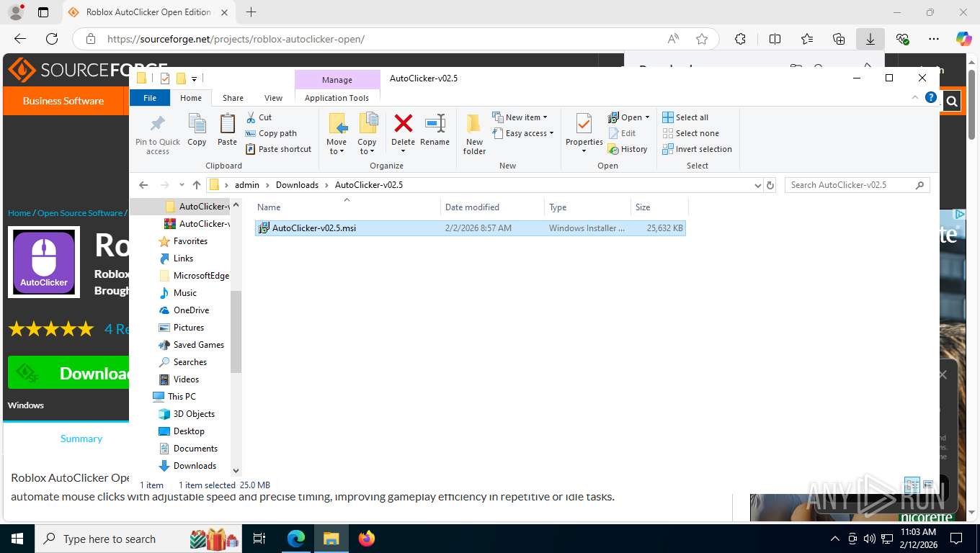The image size is (980, 553).
Task: Click Select all in ribbon
Action: tap(685, 117)
